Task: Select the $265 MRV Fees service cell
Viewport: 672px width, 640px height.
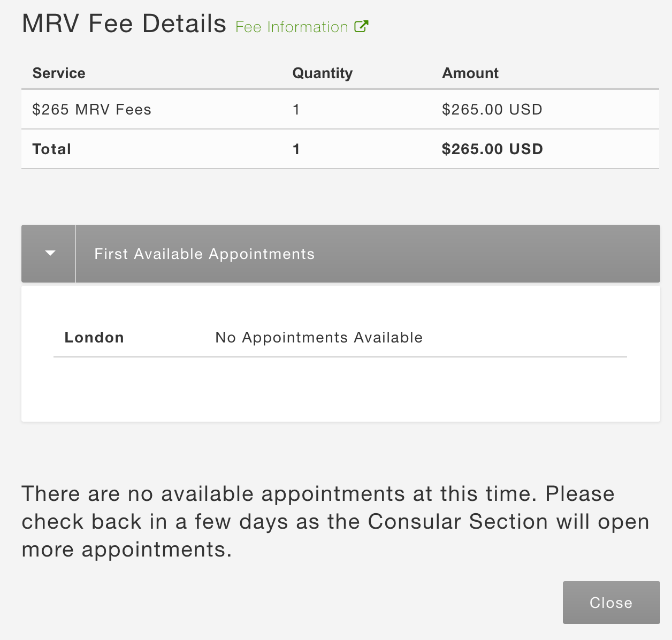Action: (x=92, y=110)
